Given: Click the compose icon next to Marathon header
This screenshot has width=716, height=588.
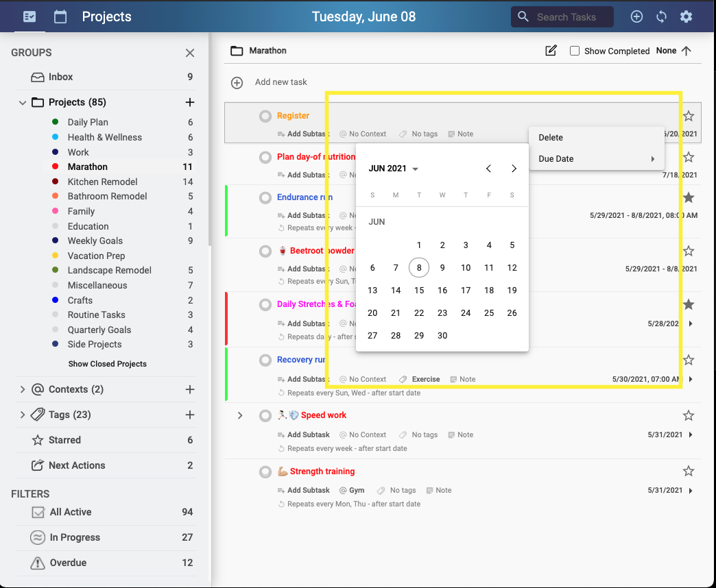Looking at the screenshot, I should pos(551,51).
